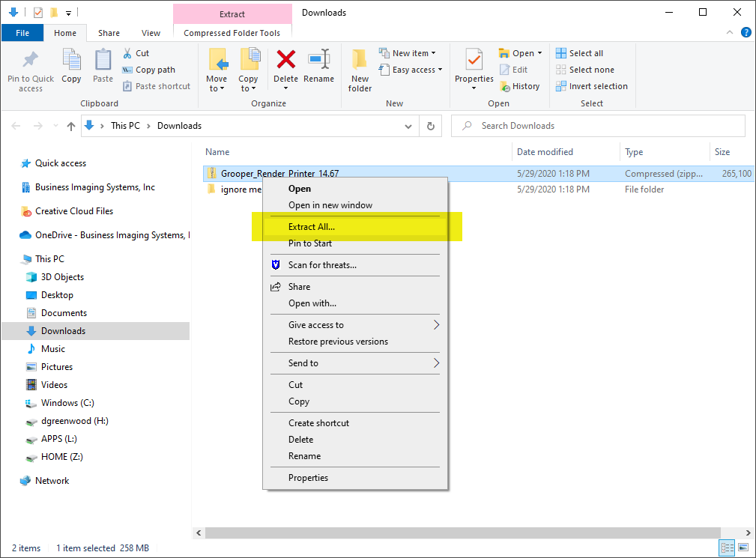Click the Edit ribbon item

click(513, 70)
